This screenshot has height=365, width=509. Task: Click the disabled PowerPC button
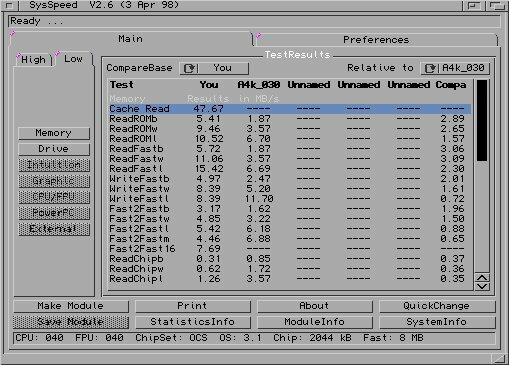[x=54, y=213]
